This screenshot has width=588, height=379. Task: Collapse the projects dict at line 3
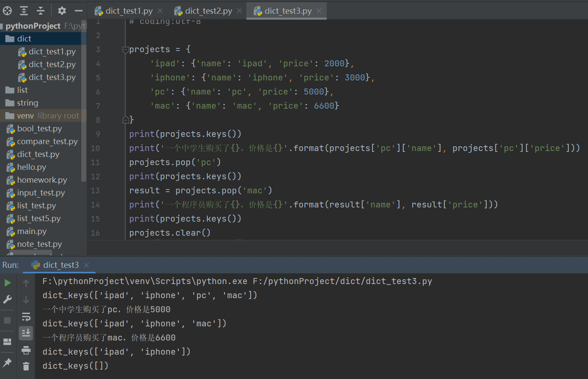pyautogui.click(x=125, y=50)
